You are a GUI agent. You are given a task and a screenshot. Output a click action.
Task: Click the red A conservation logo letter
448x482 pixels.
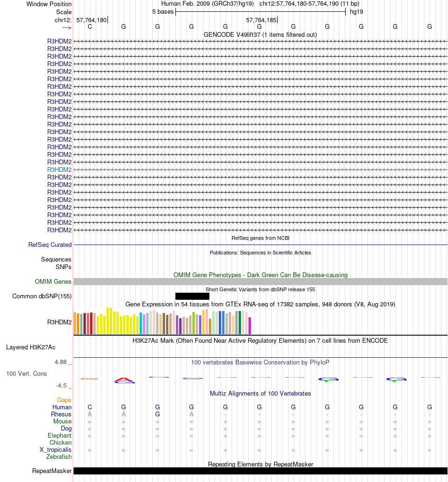[124, 380]
